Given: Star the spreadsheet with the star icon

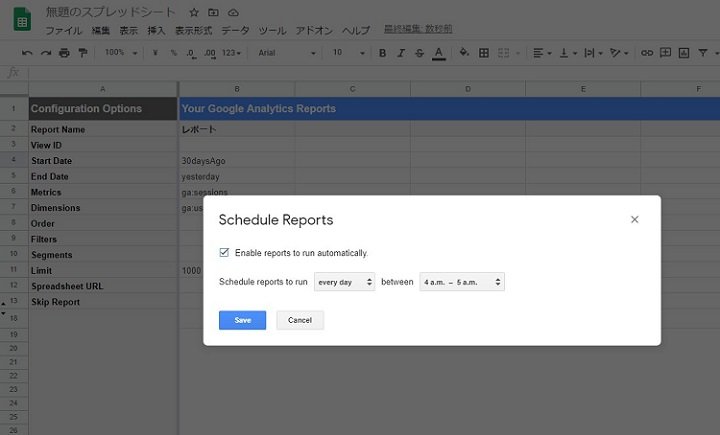Looking at the screenshot, I should (x=194, y=12).
